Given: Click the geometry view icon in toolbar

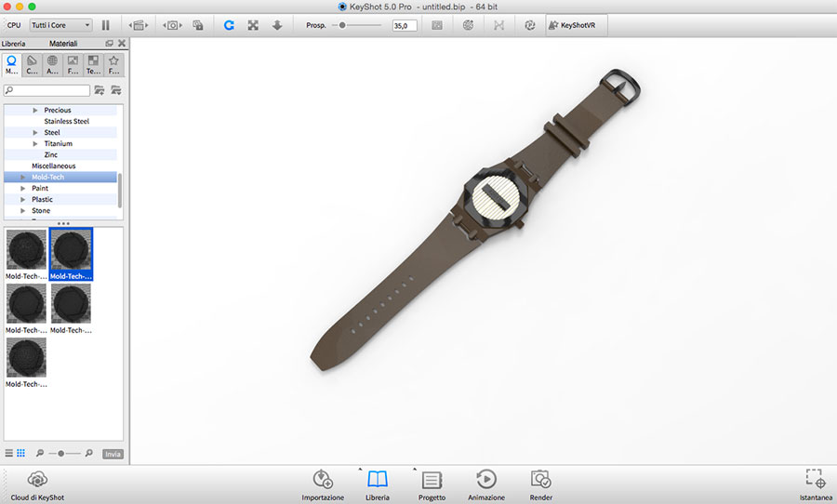Looking at the screenshot, I should [498, 25].
